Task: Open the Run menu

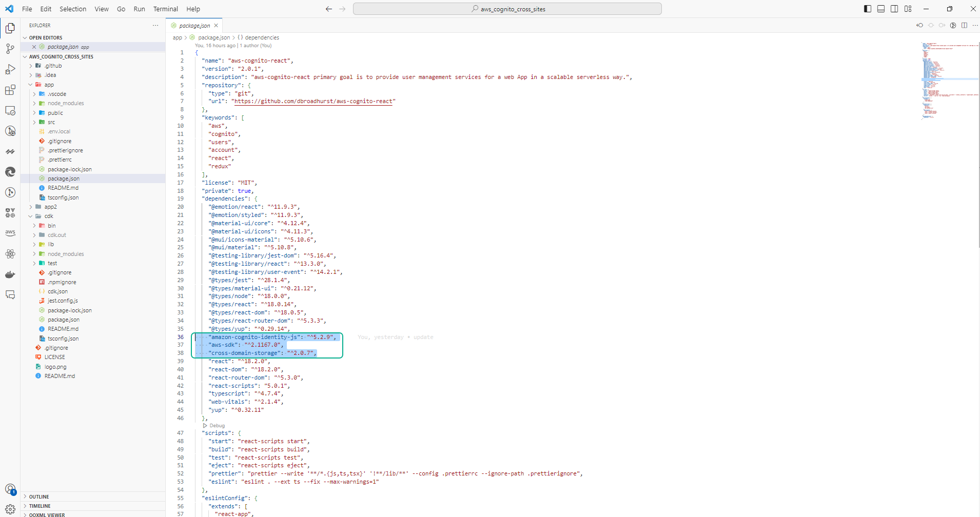Action: pyautogui.click(x=139, y=9)
